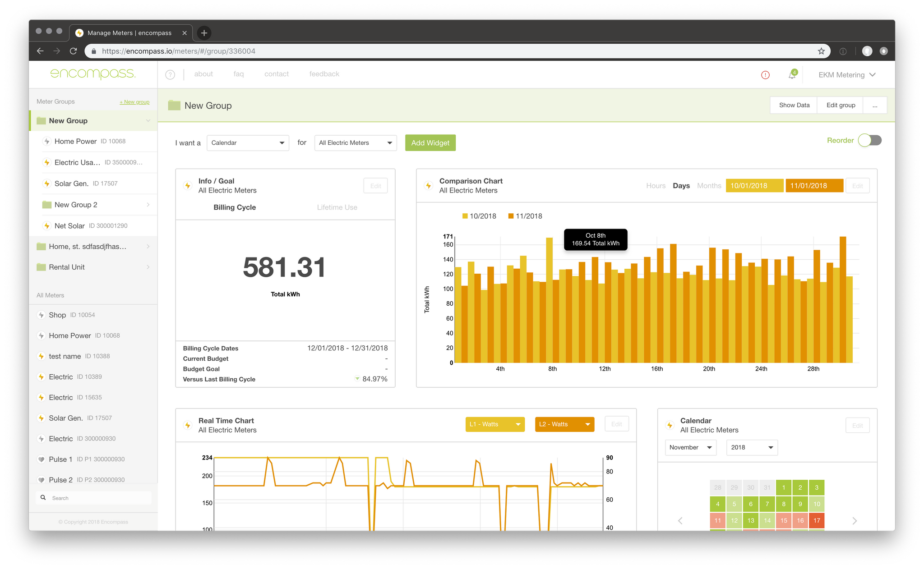Screen dimensions: 924x569
Task: Click the help question mark icon
Action: [x=170, y=75]
